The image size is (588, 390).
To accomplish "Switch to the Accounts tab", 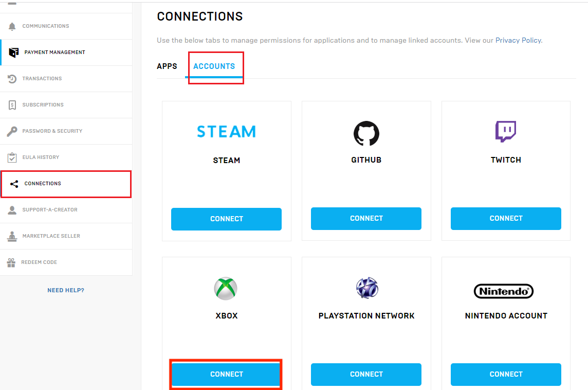I will click(x=214, y=66).
